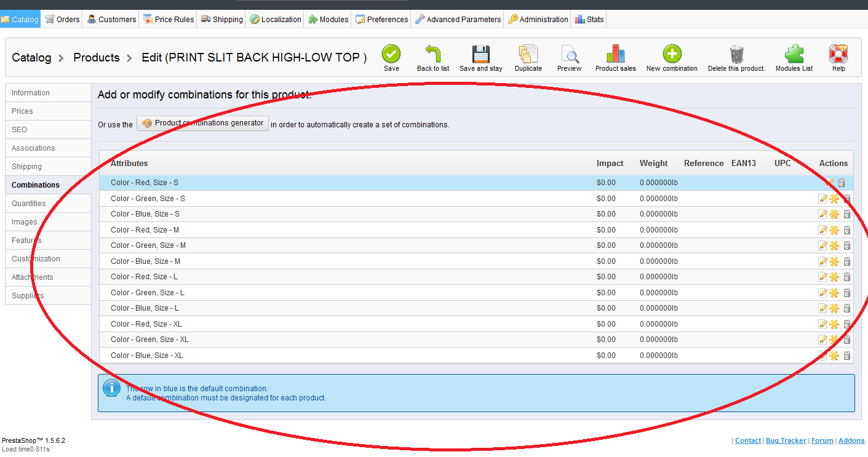
Task: Switch to the Images product tab
Action: click(48, 222)
